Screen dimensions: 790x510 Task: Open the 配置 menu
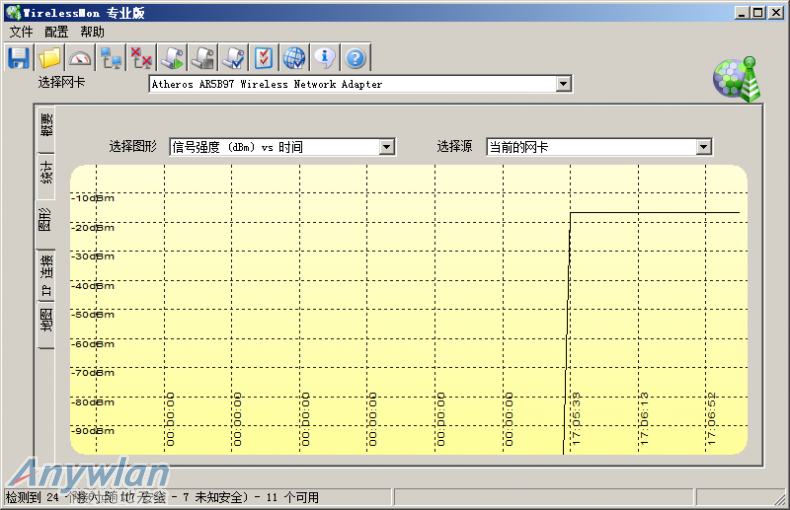pyautogui.click(x=56, y=32)
